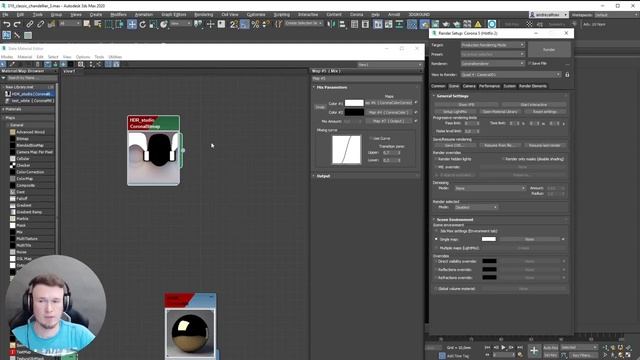Screen dimensions: 640x360
Task: Open the Target dropdown in Render Setup
Action: tap(493, 45)
